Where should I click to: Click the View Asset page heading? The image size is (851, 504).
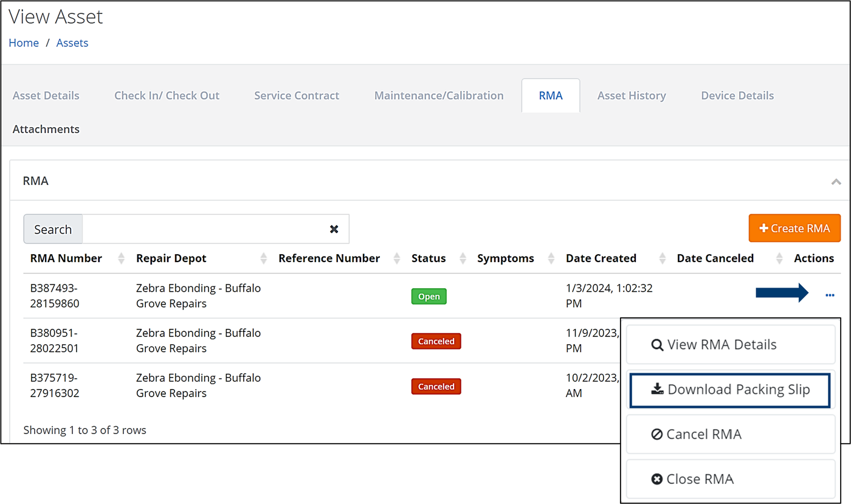tap(56, 16)
